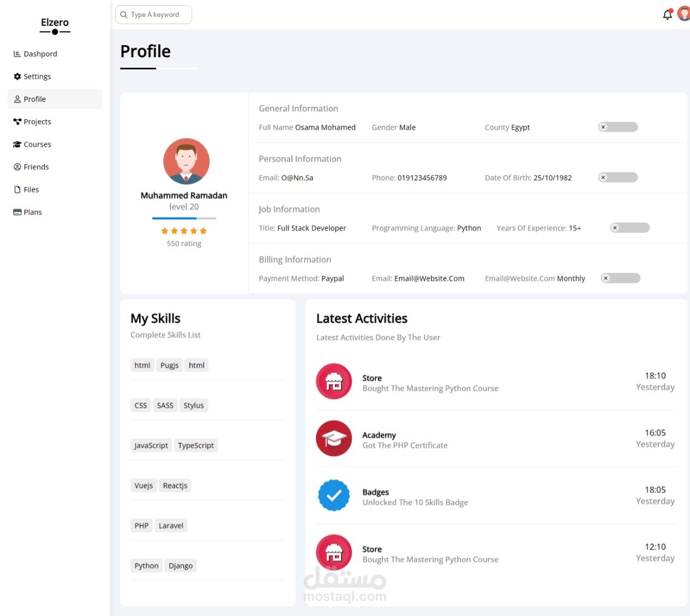The image size is (690, 616).
Task: Open the Plans menu item
Action: coord(32,212)
